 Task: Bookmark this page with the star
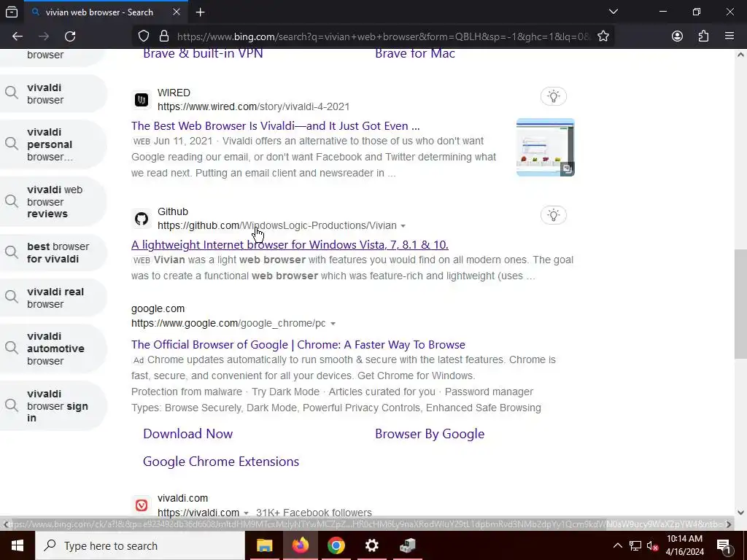click(x=603, y=36)
